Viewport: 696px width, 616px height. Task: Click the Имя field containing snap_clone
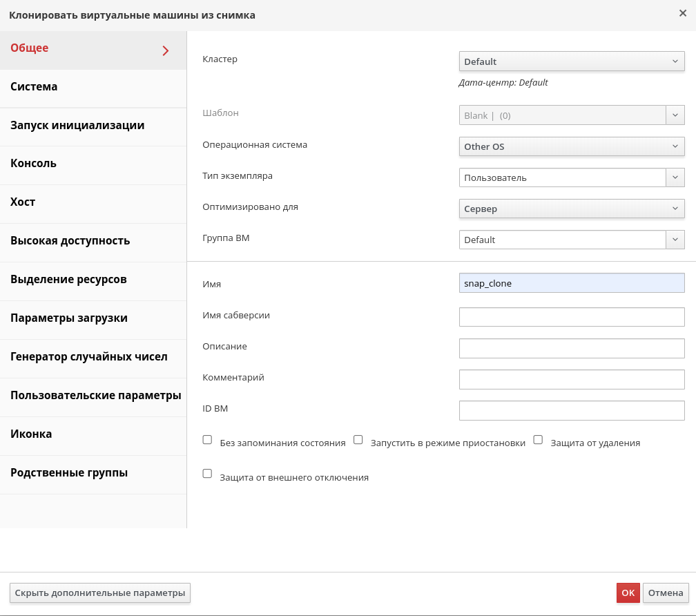click(x=572, y=283)
